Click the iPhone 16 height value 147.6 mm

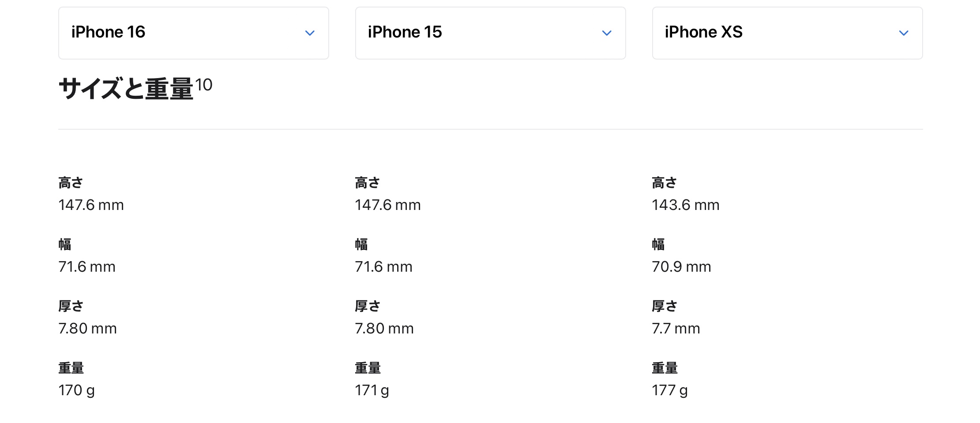tap(91, 205)
